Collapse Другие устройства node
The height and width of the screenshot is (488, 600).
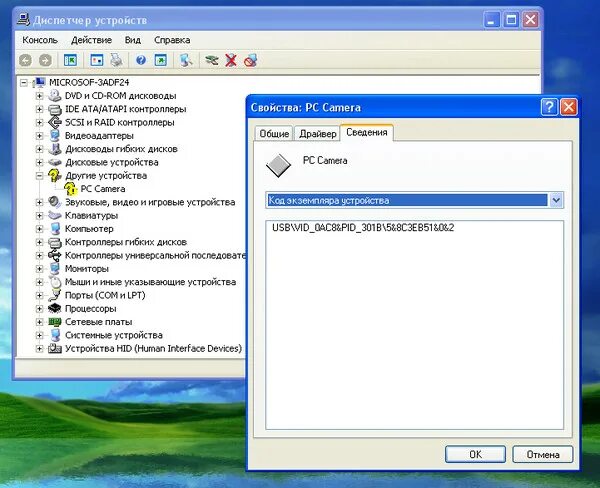click(x=39, y=175)
